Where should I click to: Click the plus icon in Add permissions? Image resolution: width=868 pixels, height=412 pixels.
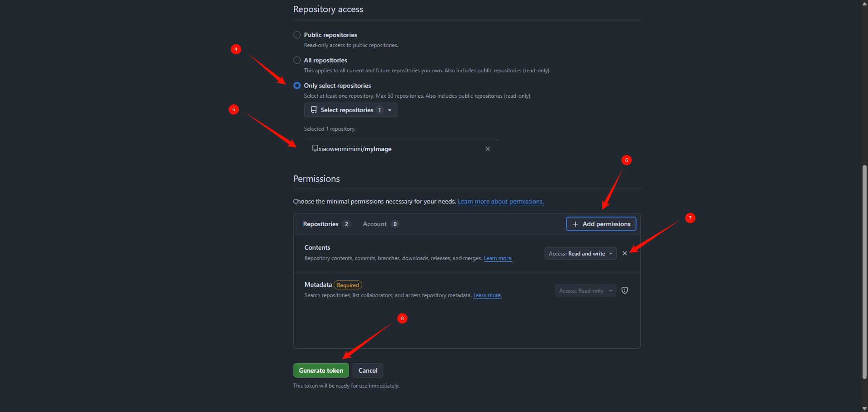pyautogui.click(x=575, y=224)
